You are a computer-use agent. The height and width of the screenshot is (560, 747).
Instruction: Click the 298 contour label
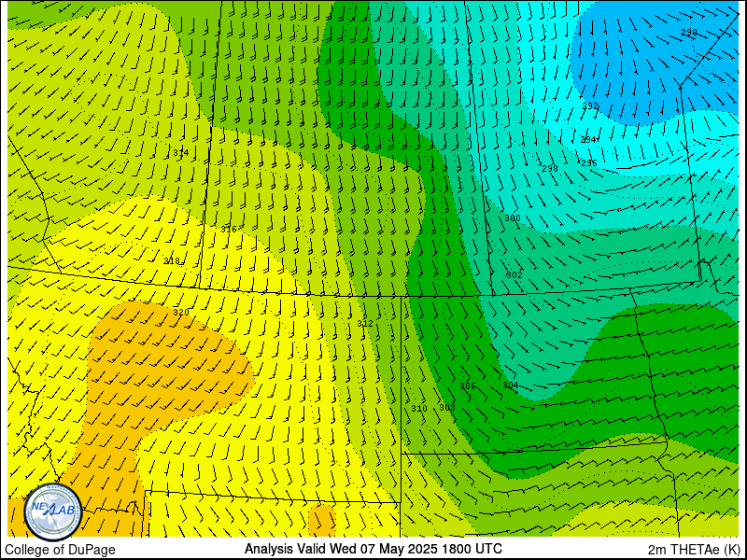point(550,168)
